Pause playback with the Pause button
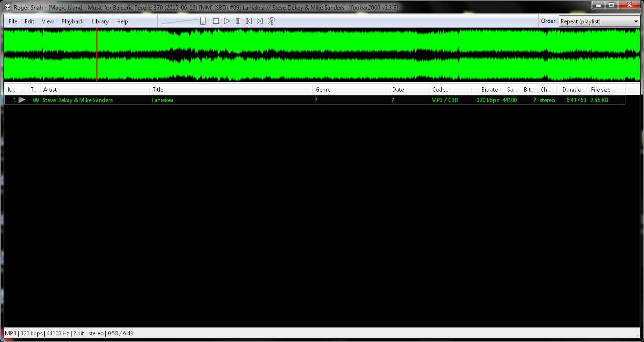The image size is (644, 342). click(x=238, y=21)
